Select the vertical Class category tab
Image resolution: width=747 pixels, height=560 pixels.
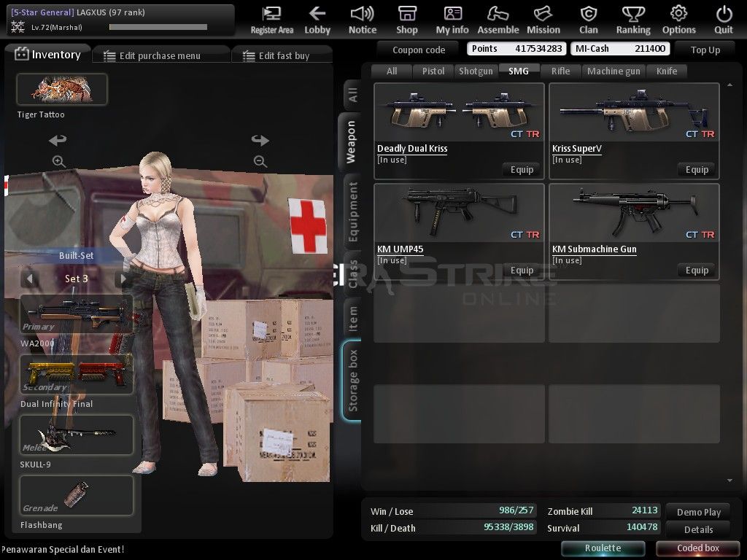coord(352,274)
